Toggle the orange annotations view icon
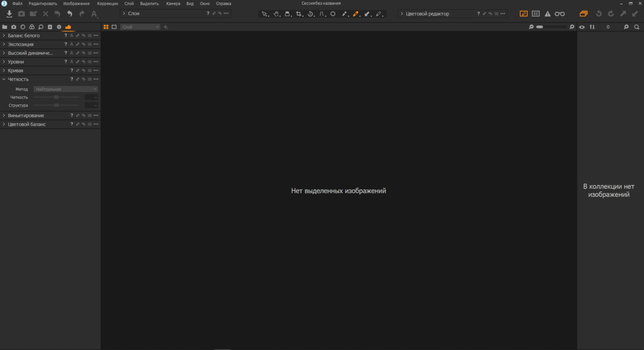 click(x=524, y=13)
